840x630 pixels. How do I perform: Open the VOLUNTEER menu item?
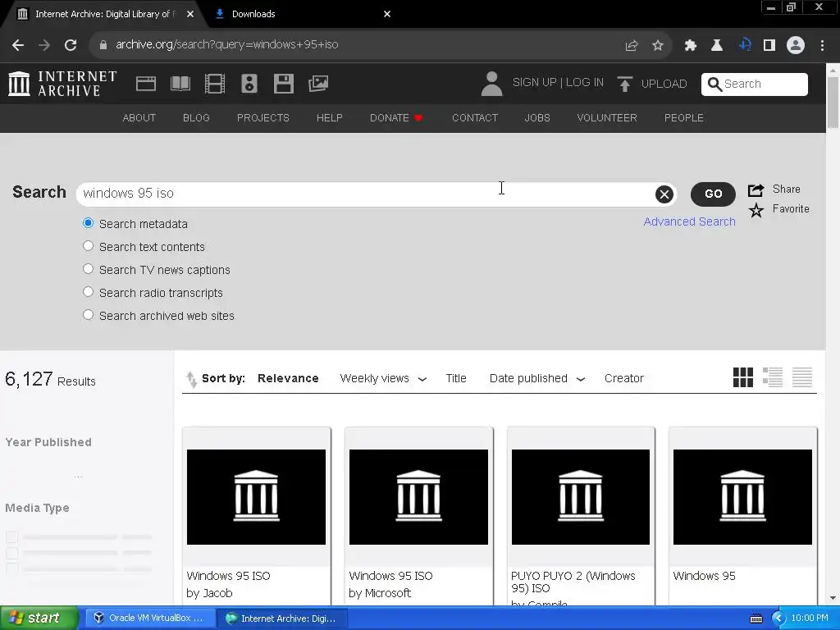pyautogui.click(x=607, y=118)
